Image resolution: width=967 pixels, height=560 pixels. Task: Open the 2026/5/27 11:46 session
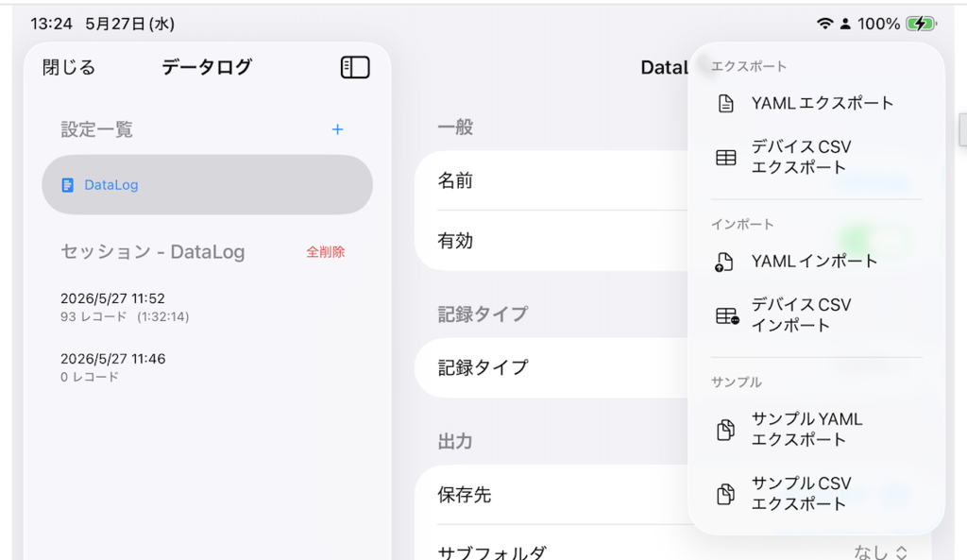(x=207, y=367)
